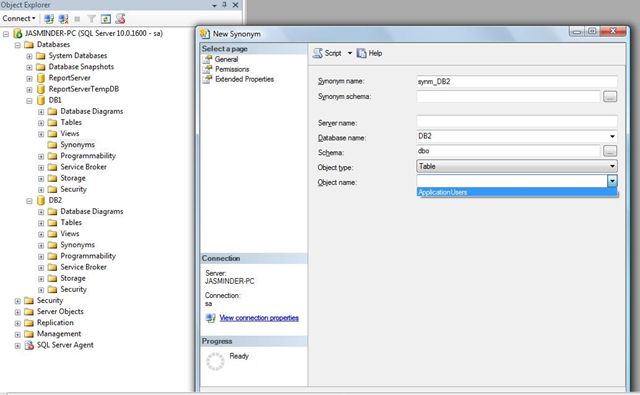640x395 pixels.
Task: Select Synonyms folder under DB2
Action: [x=77, y=244]
